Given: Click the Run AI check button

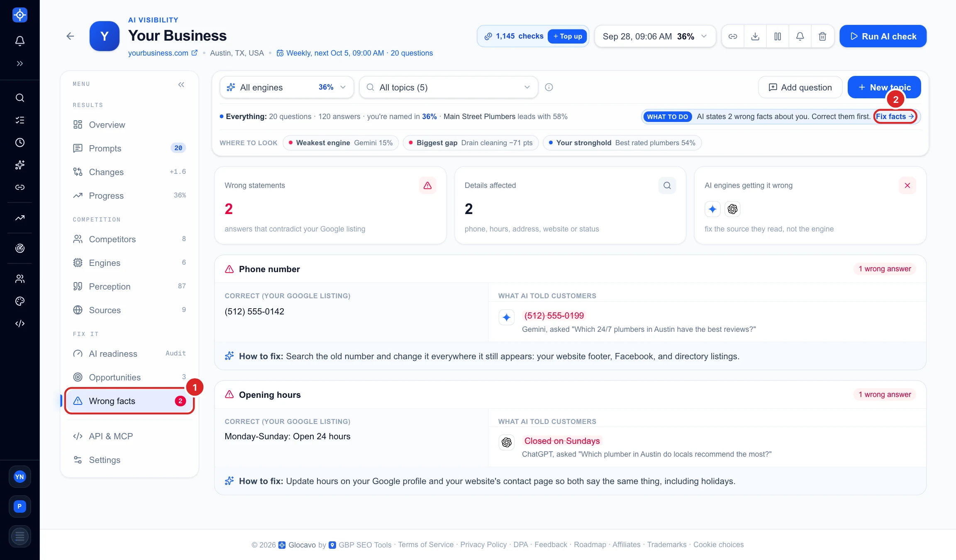Looking at the screenshot, I should [x=883, y=36].
